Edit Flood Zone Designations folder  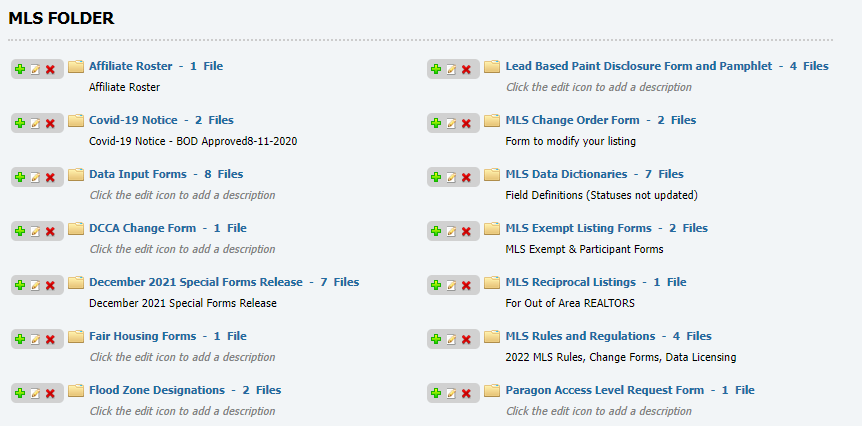pos(35,393)
